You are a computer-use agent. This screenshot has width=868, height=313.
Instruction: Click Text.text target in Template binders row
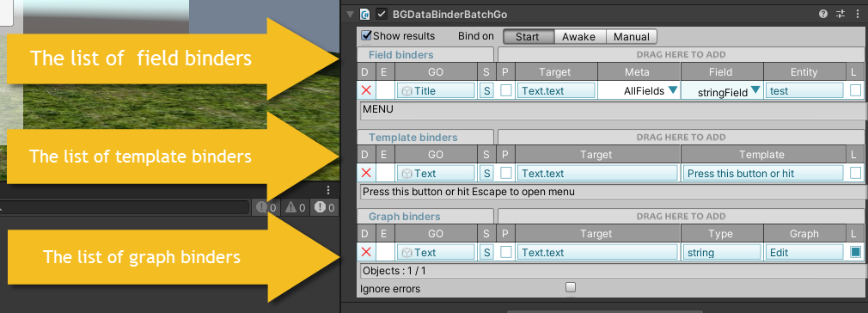coord(597,174)
